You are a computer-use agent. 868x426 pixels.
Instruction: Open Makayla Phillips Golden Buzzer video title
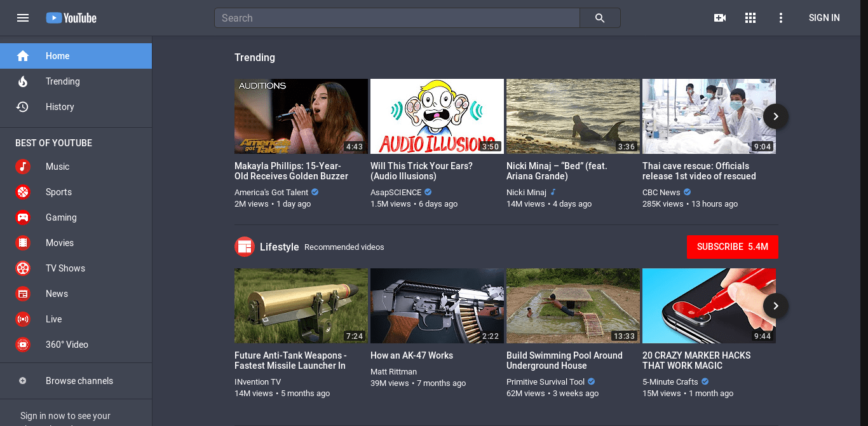point(292,171)
